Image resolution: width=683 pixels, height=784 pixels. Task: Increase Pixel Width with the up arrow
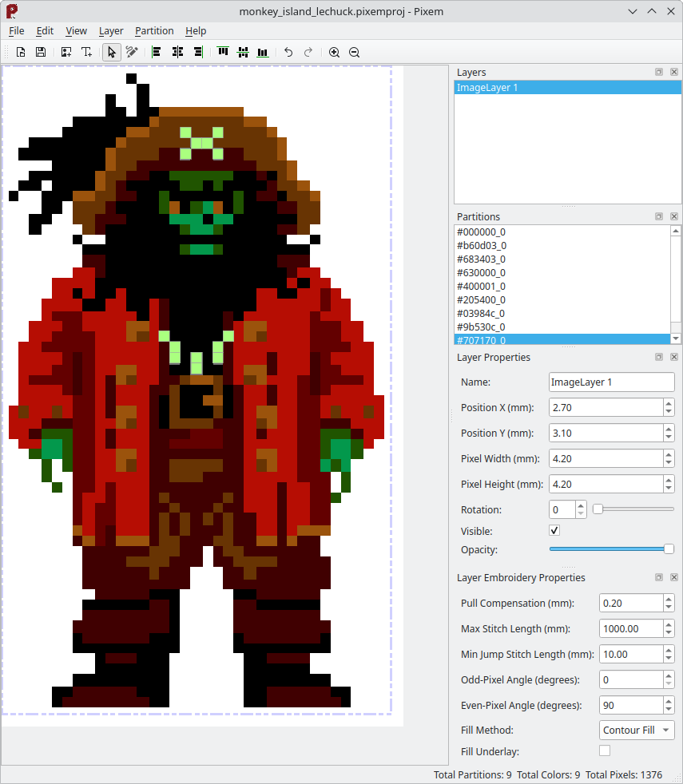[x=669, y=454]
